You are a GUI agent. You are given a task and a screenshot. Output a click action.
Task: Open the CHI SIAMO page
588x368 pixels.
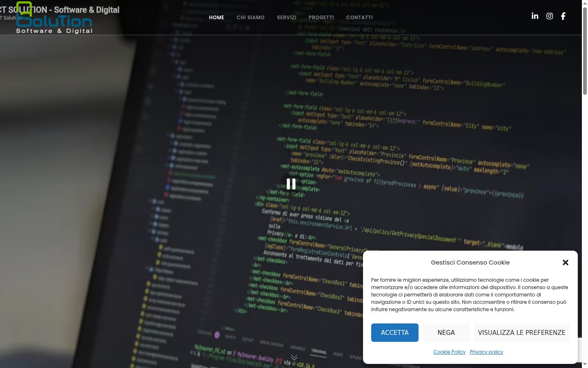click(250, 18)
